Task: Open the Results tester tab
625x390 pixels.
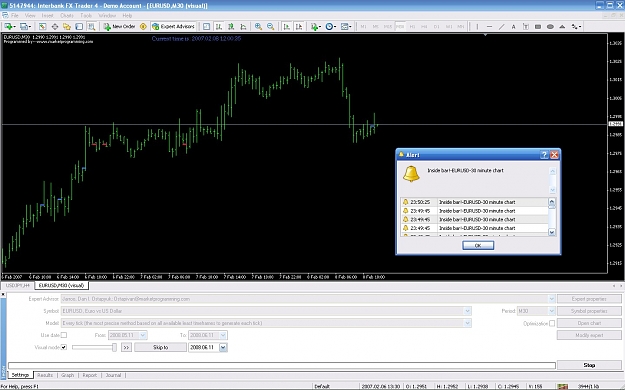Action: 45,375
